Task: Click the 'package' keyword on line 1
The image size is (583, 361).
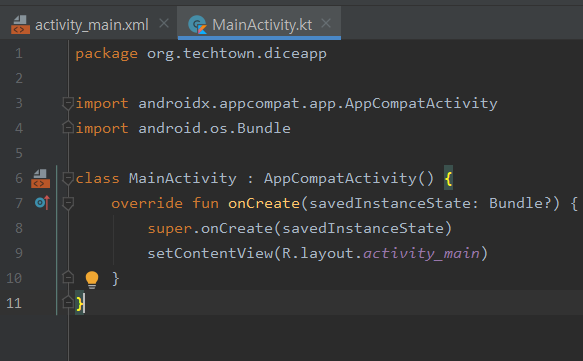Action: coord(106,54)
